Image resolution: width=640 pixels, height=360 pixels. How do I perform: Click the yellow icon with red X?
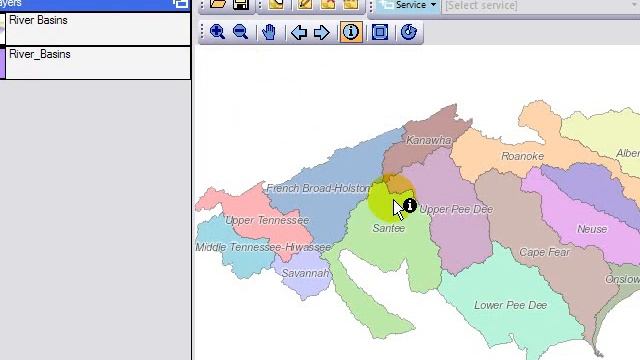pos(328,4)
